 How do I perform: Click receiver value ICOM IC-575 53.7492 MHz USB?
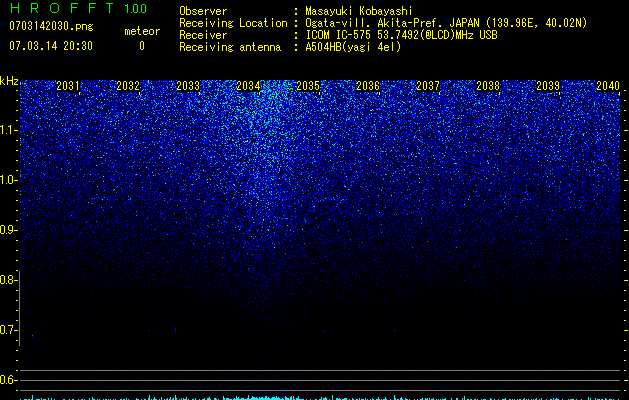pos(401,35)
